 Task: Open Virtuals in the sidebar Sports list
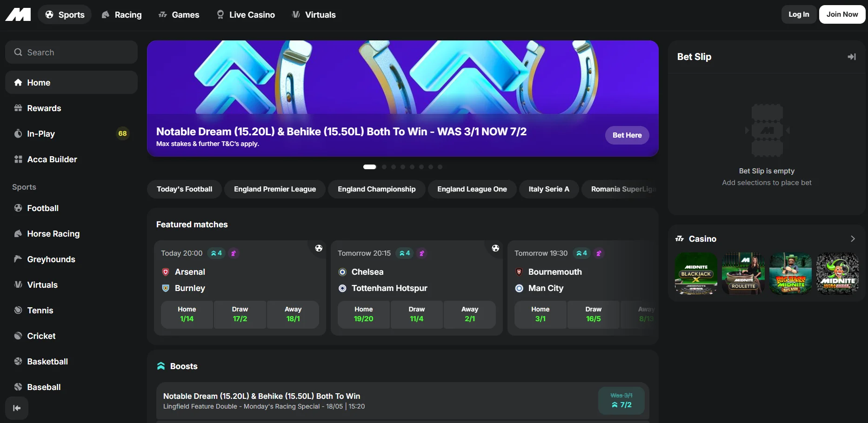click(x=71, y=284)
